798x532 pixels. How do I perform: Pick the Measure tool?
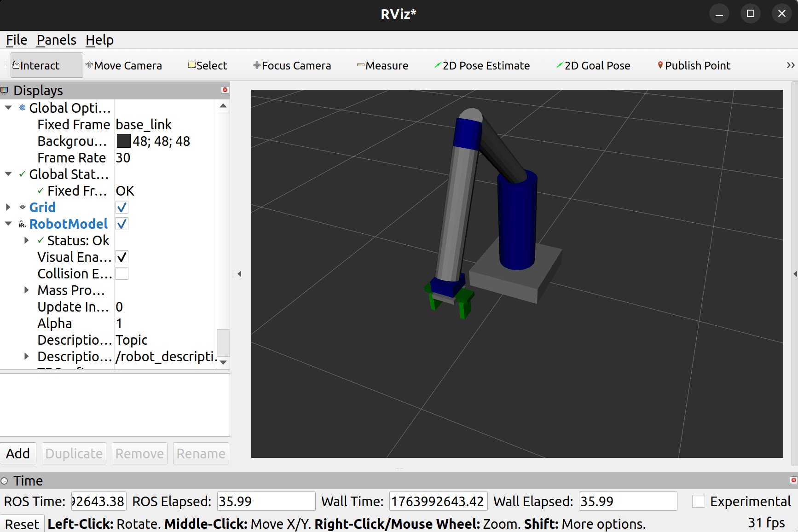click(x=382, y=65)
